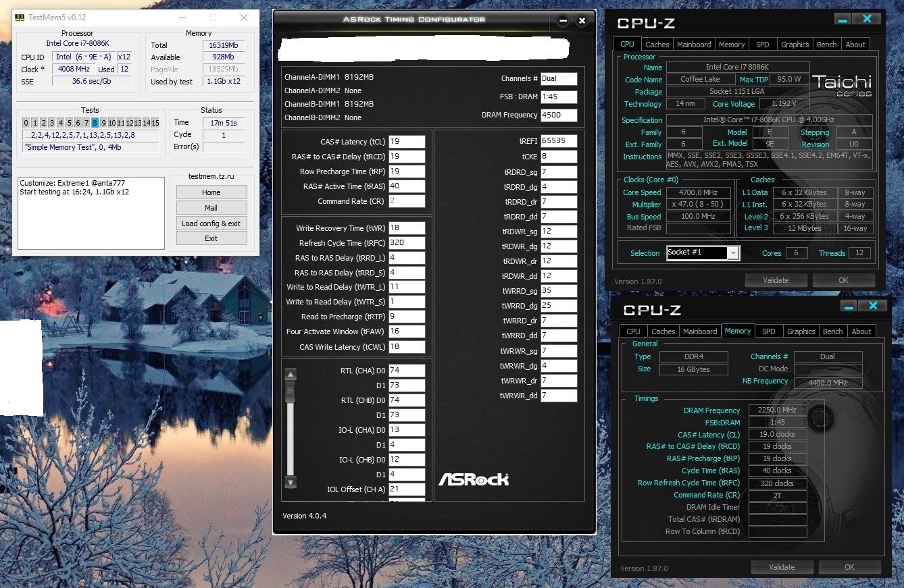Close the bottom CPU-Z window

click(873, 306)
